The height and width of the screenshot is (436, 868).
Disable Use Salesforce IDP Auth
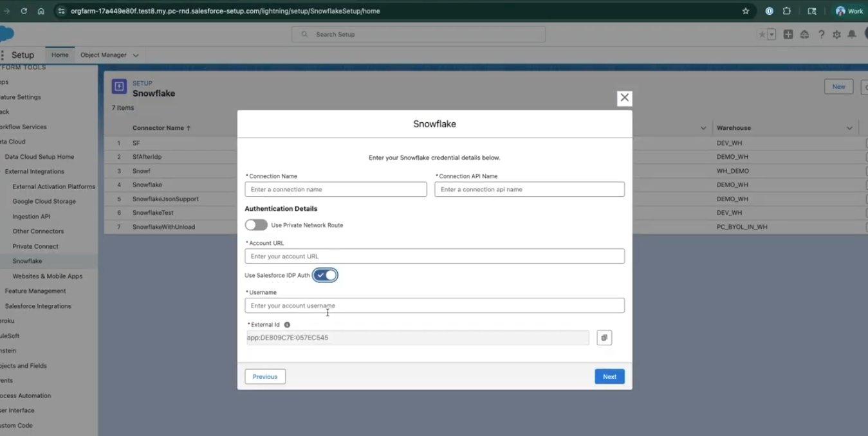(x=326, y=275)
